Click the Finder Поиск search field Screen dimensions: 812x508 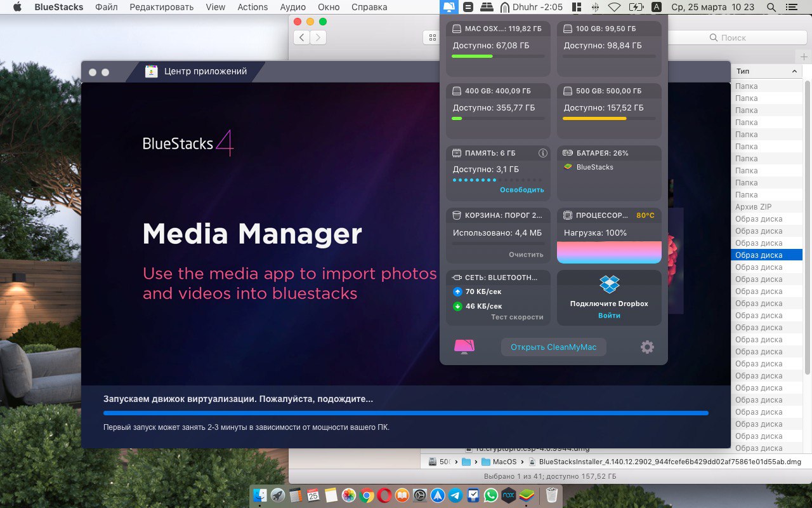click(727, 37)
